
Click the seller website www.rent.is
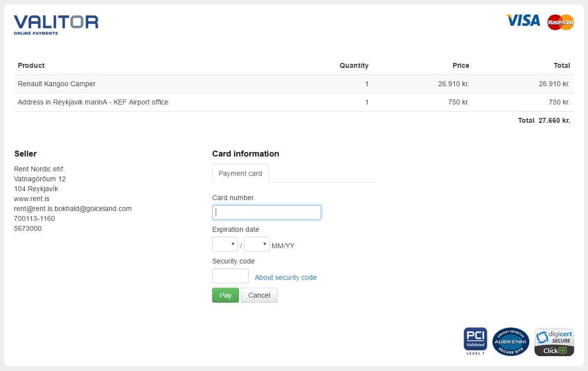pyautogui.click(x=32, y=199)
